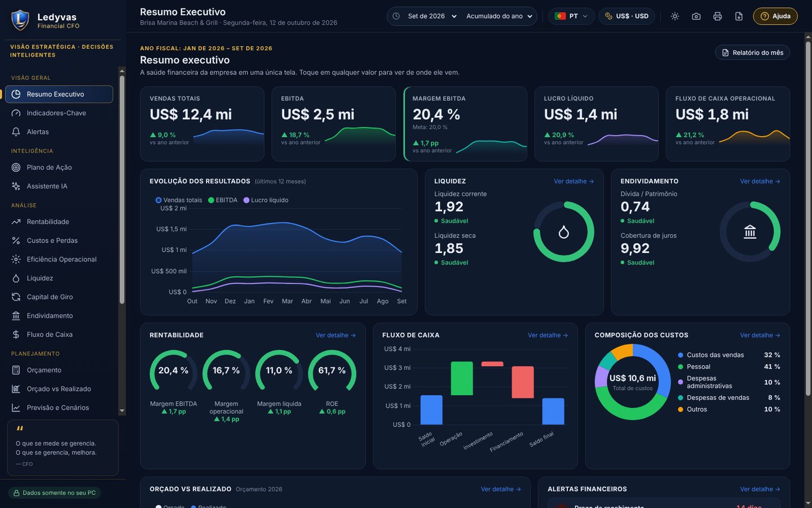The height and width of the screenshot is (508, 812).
Task: Open the Set de 2026 period dropdown
Action: 431,16
